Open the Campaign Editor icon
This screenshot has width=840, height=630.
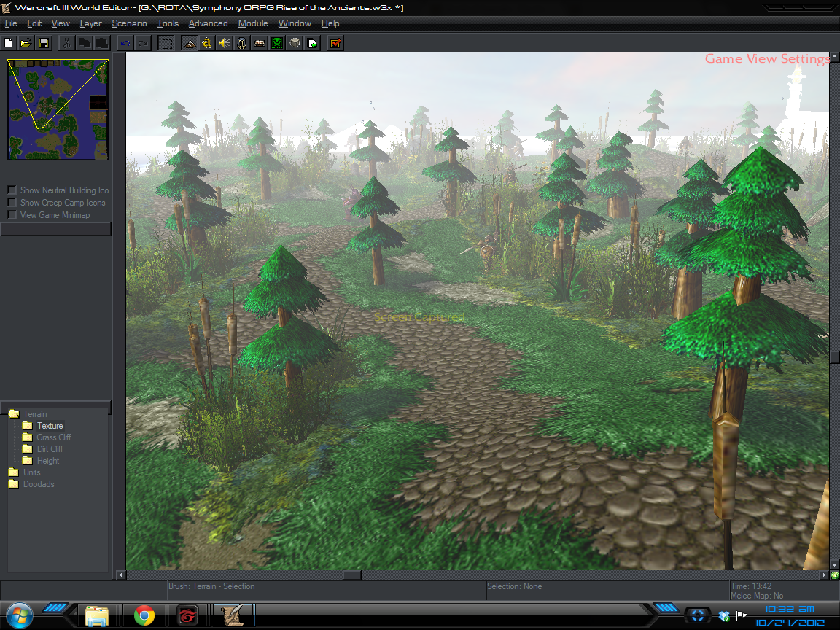[x=260, y=43]
